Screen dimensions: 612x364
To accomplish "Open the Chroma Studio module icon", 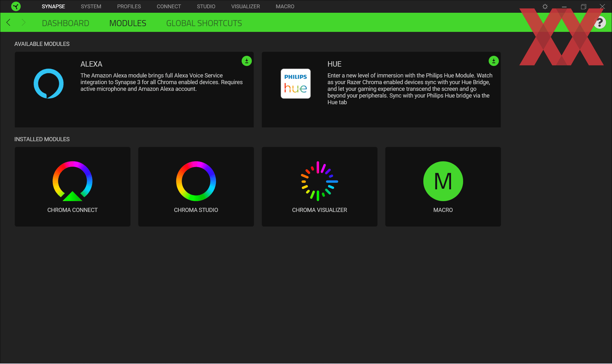I will click(x=196, y=181).
